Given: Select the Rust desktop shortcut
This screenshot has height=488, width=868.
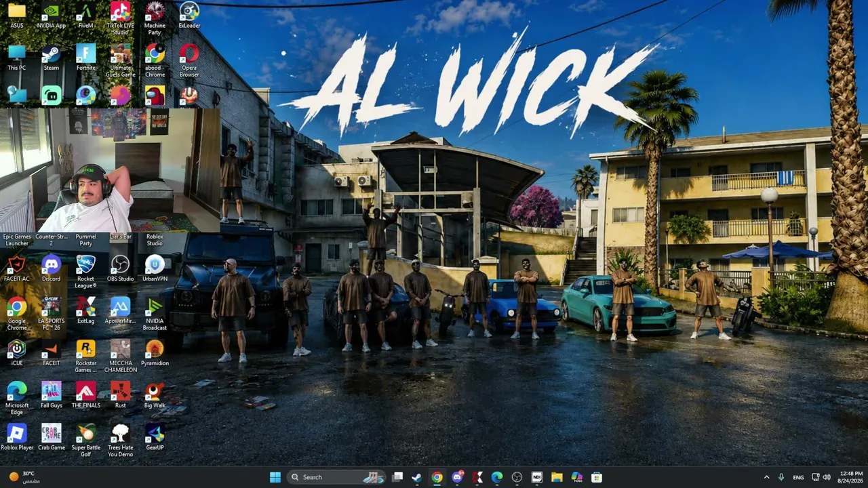Looking at the screenshot, I should pyautogui.click(x=120, y=394).
